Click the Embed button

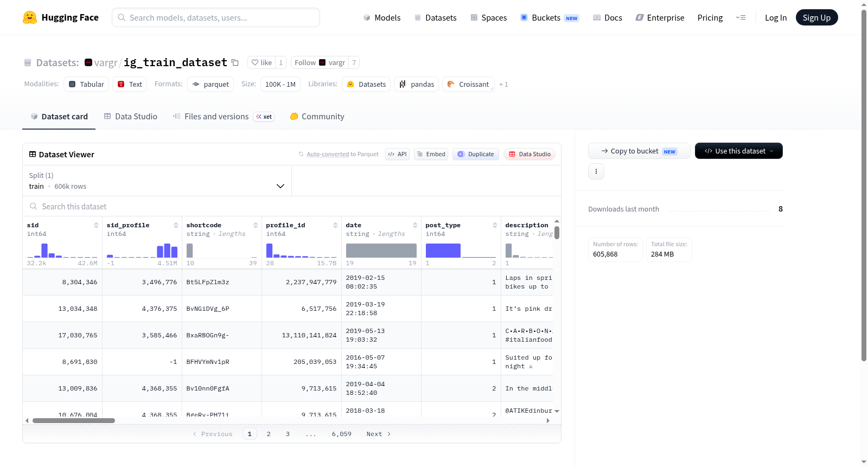point(431,154)
